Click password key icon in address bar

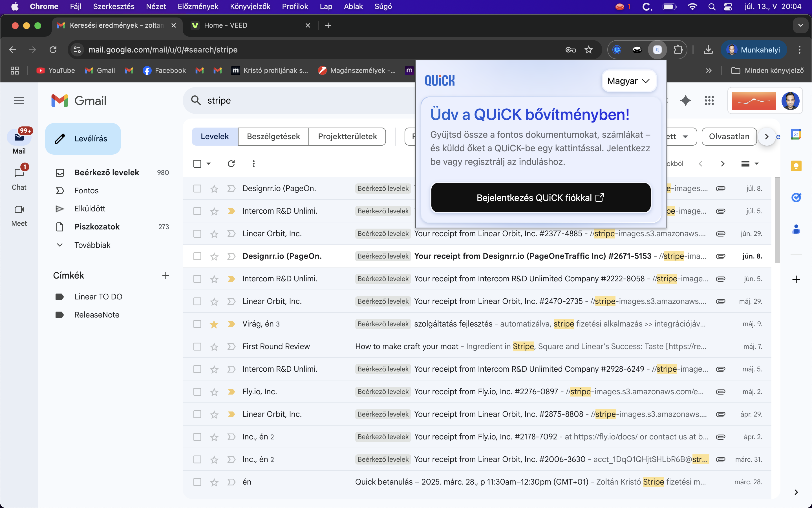pyautogui.click(x=570, y=50)
